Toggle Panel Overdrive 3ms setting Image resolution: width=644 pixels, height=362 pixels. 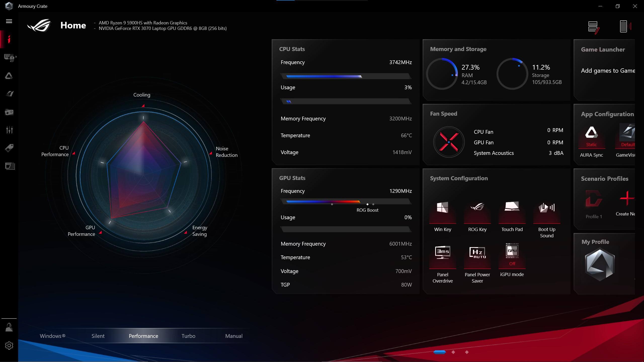(442, 256)
